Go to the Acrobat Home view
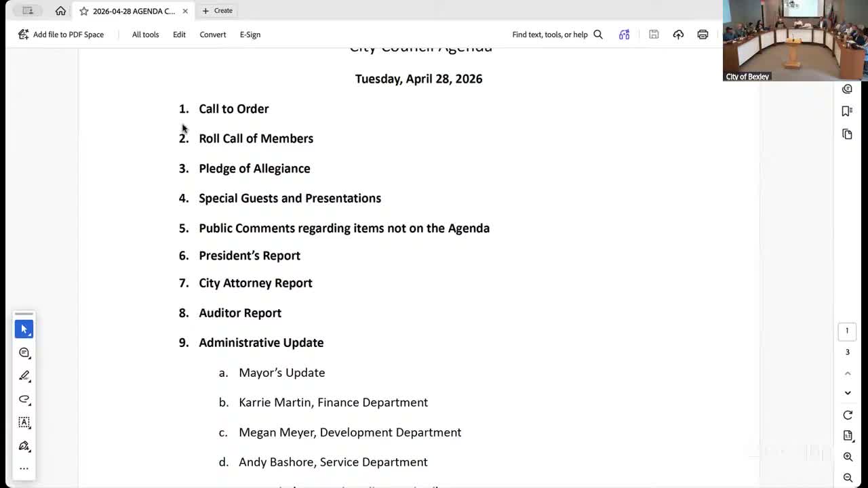 click(x=60, y=11)
